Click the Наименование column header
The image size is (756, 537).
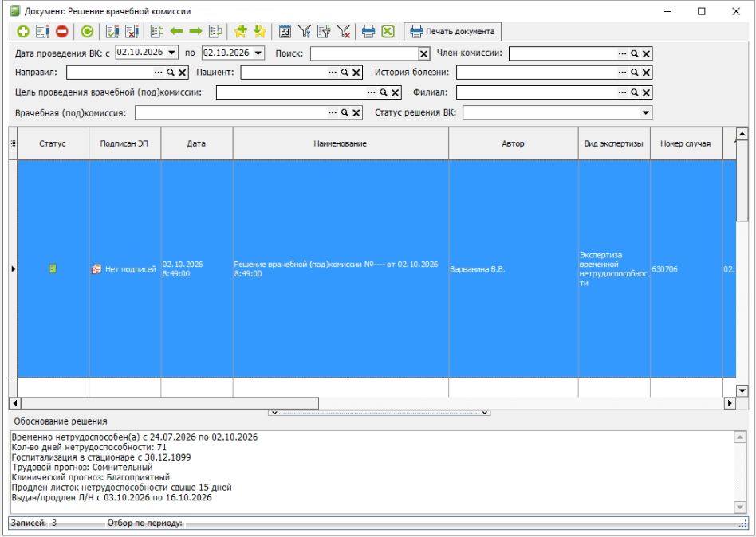tap(341, 143)
